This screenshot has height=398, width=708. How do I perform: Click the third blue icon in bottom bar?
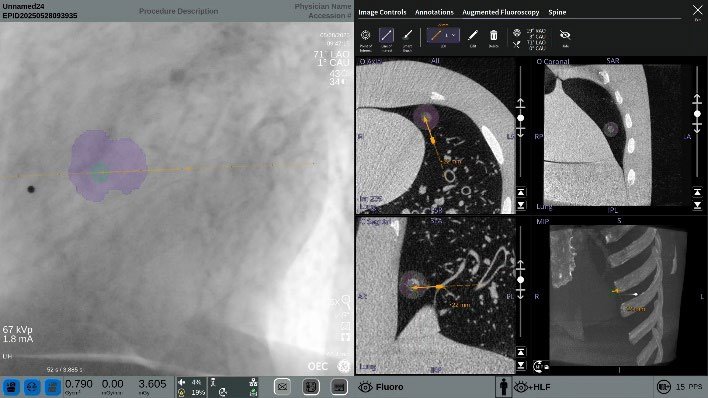[x=53, y=387]
